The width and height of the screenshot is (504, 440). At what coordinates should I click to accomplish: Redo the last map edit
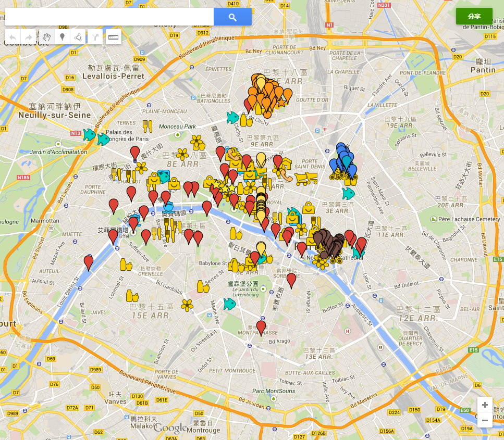click(x=29, y=37)
